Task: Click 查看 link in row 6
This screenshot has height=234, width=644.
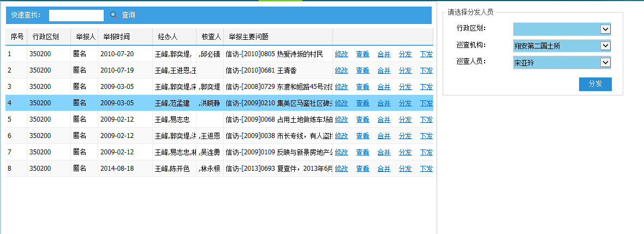Action: [363, 135]
